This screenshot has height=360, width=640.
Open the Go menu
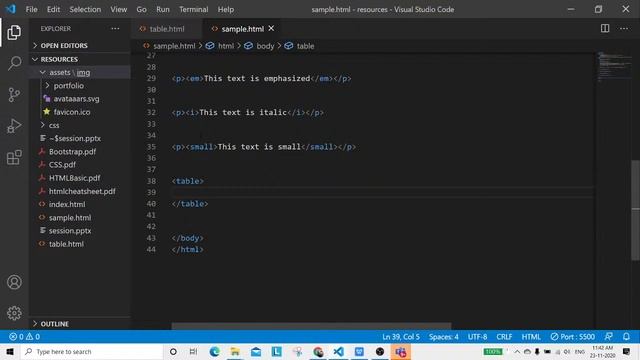(x=141, y=9)
